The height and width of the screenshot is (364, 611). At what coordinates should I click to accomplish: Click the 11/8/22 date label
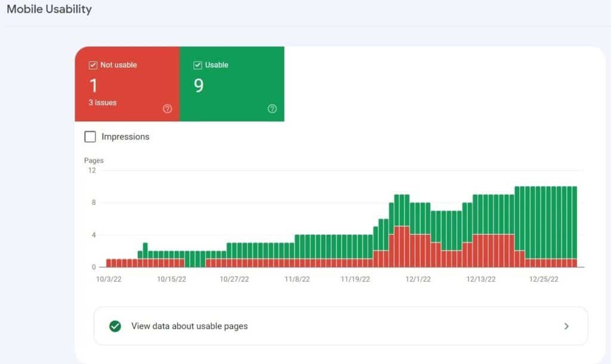pyautogui.click(x=297, y=279)
